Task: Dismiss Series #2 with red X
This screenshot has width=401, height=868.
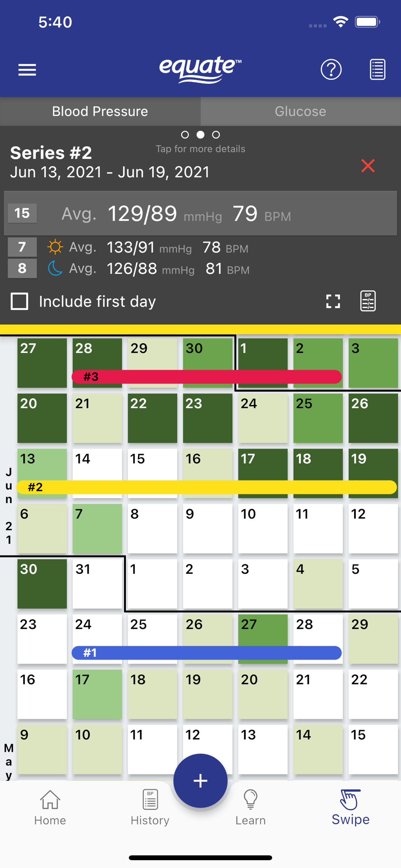Action: click(x=368, y=166)
